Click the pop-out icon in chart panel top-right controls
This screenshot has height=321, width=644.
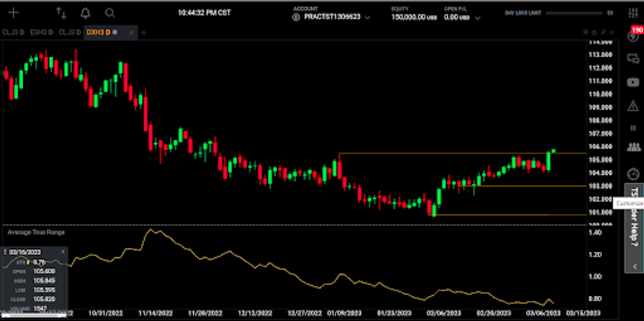tap(603, 32)
